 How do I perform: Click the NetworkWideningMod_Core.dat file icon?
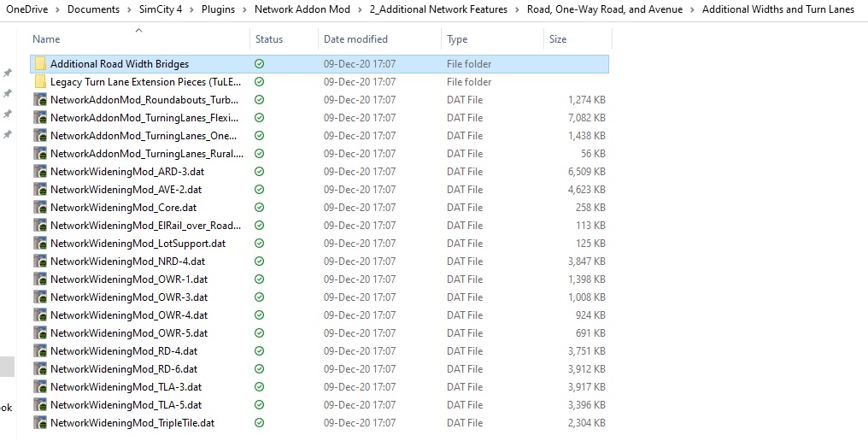pyautogui.click(x=40, y=207)
